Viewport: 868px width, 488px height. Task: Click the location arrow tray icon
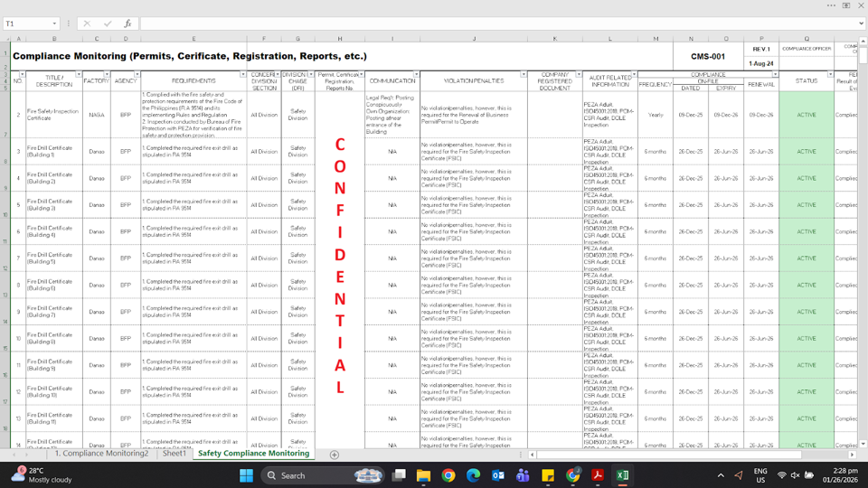click(739, 475)
